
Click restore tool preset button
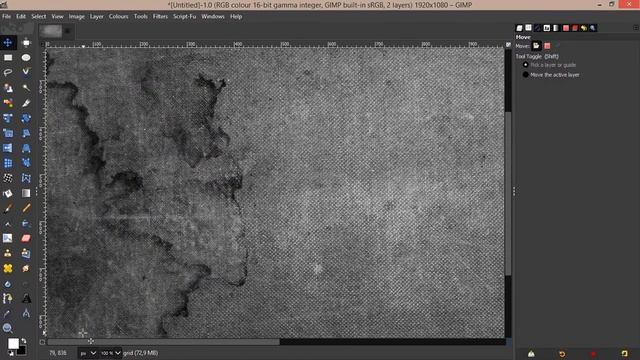tap(562, 354)
